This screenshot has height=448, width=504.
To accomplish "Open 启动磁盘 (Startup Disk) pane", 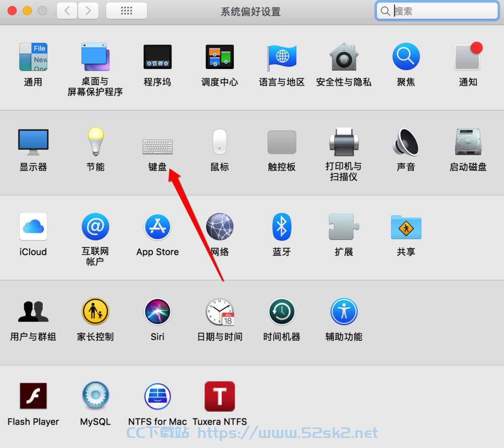I will (468, 142).
